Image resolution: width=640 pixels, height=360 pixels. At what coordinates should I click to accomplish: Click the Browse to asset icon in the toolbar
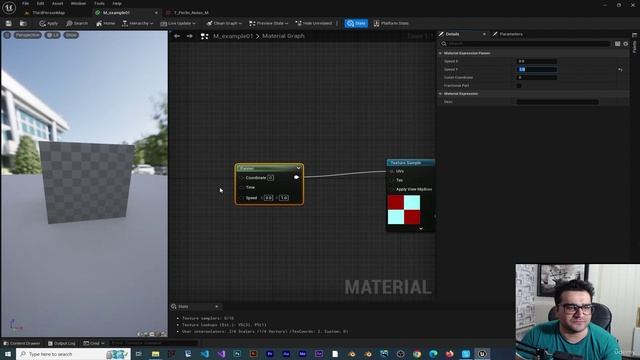23,23
